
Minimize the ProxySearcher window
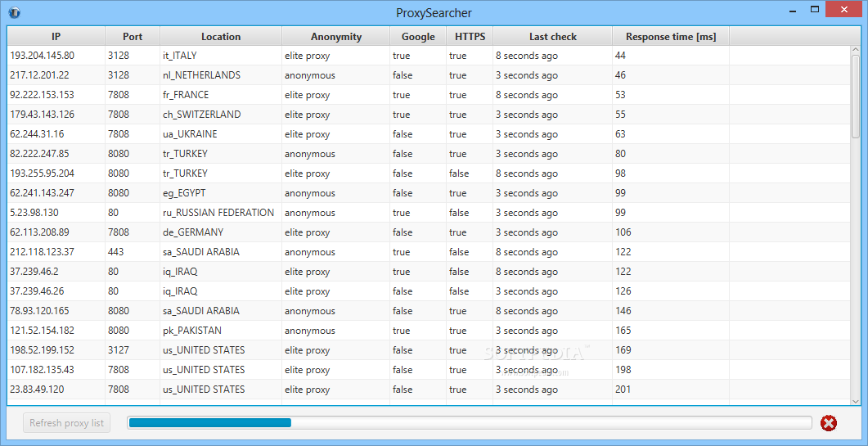coord(792,10)
